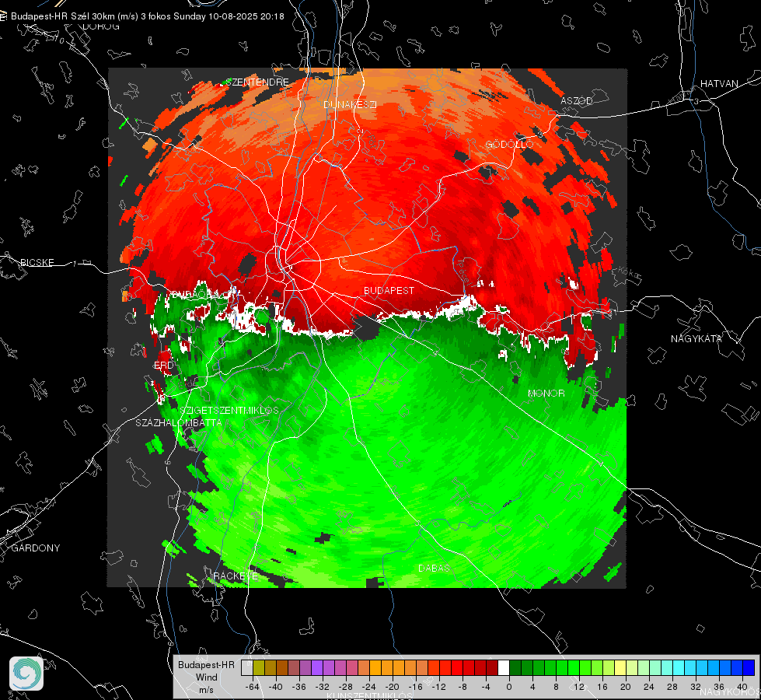Image resolution: width=761 pixels, height=700 pixels.
Task: Click the ÉRD label on the map
Action: (163, 366)
